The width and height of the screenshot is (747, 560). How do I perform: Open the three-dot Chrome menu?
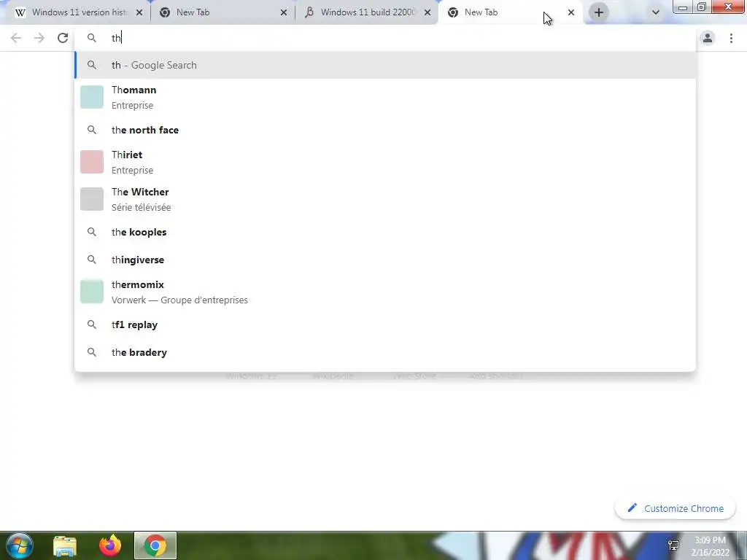click(x=731, y=38)
